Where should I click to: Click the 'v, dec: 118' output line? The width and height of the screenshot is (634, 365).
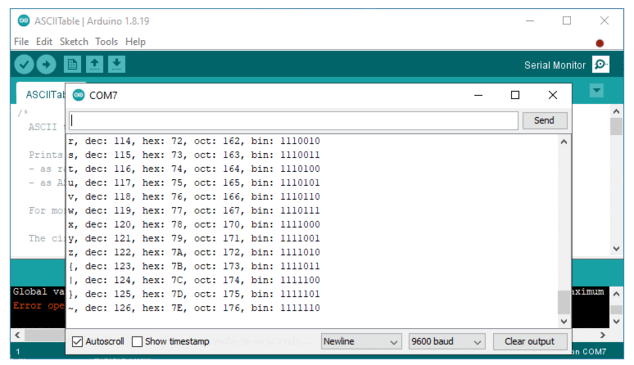click(x=194, y=197)
